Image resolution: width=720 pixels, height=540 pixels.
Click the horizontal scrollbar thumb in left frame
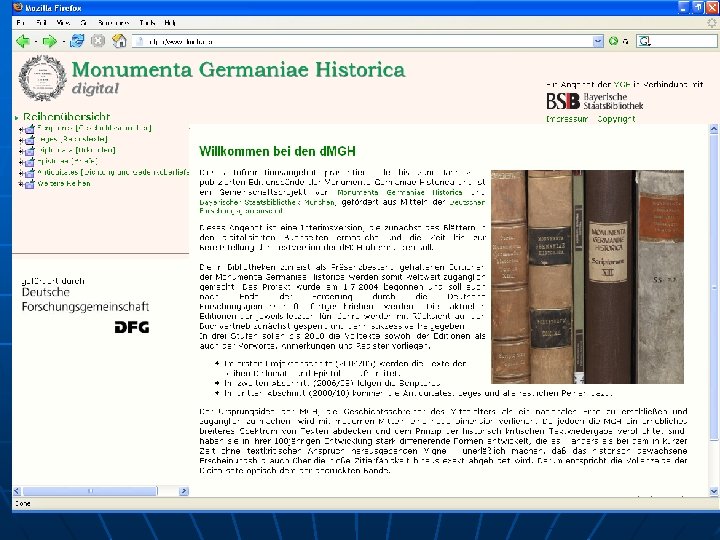[x=90, y=491]
